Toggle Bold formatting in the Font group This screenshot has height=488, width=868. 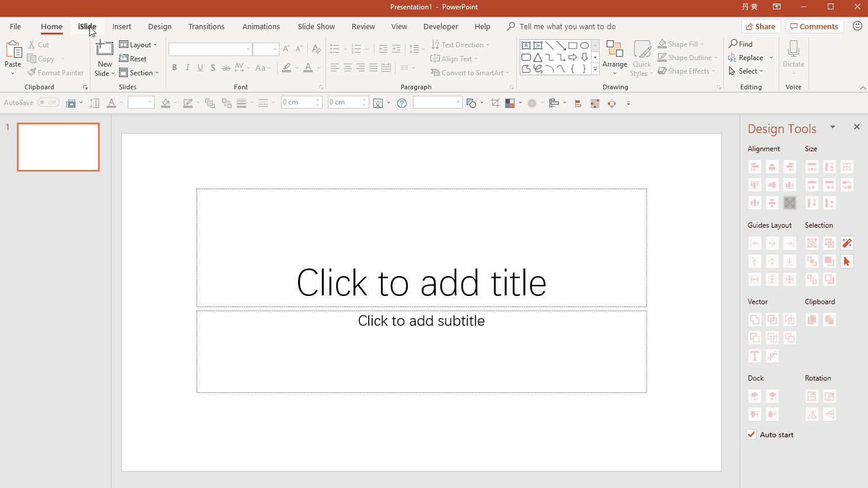174,68
